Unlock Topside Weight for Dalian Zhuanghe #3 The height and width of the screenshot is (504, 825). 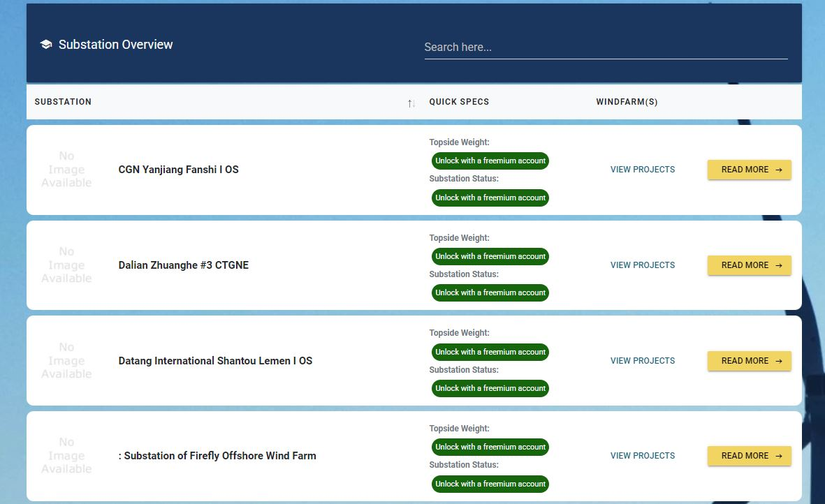click(490, 256)
